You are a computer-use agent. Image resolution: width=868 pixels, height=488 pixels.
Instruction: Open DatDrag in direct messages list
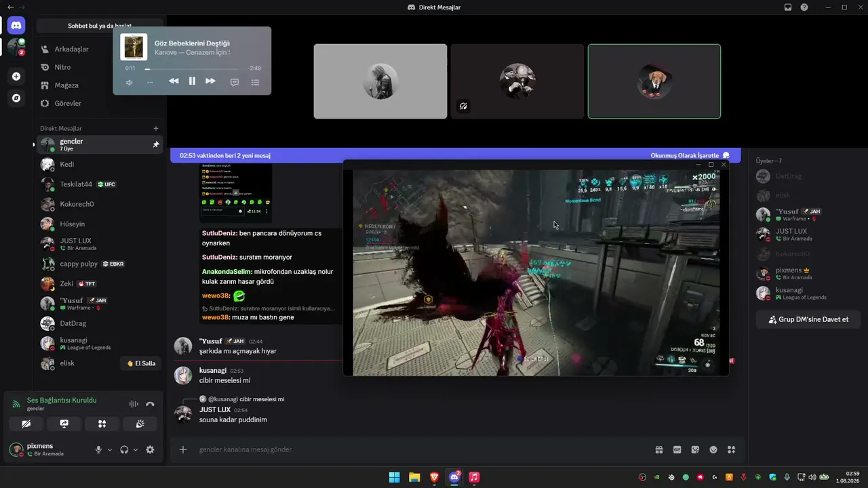pyautogui.click(x=100, y=323)
